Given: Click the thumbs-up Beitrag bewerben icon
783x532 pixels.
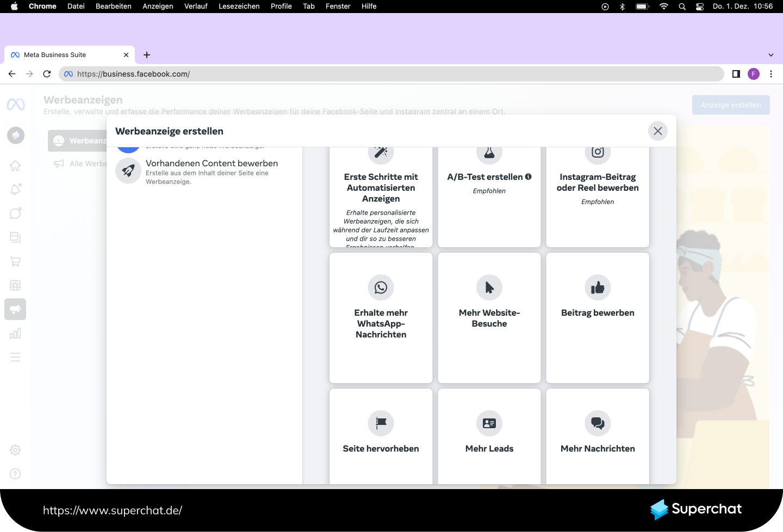Looking at the screenshot, I should 598,287.
